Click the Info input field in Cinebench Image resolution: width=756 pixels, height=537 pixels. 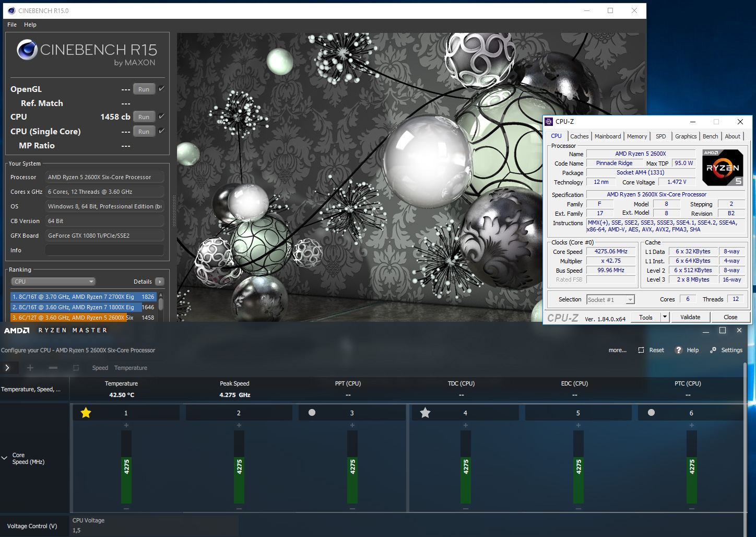click(x=104, y=250)
